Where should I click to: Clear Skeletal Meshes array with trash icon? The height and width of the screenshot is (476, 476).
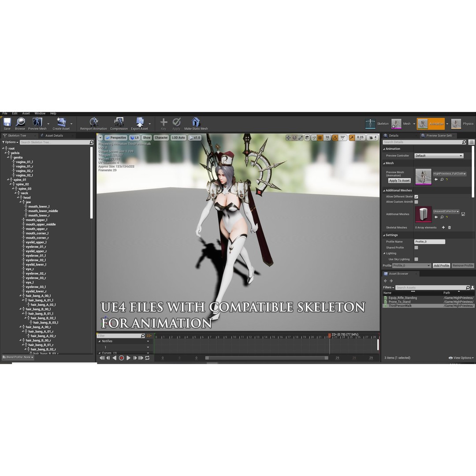(450, 227)
